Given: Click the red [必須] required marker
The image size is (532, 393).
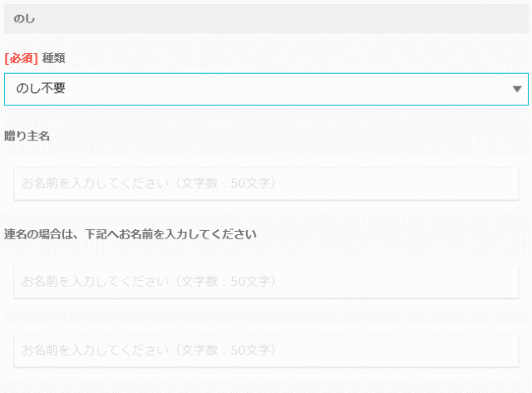Looking at the screenshot, I should [x=22, y=59].
